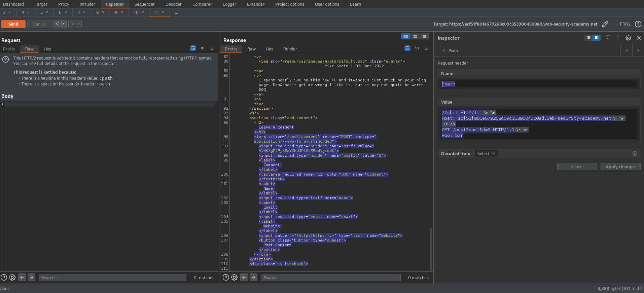
Task: Collapse all Inspector sections icon
Action: tap(618, 38)
